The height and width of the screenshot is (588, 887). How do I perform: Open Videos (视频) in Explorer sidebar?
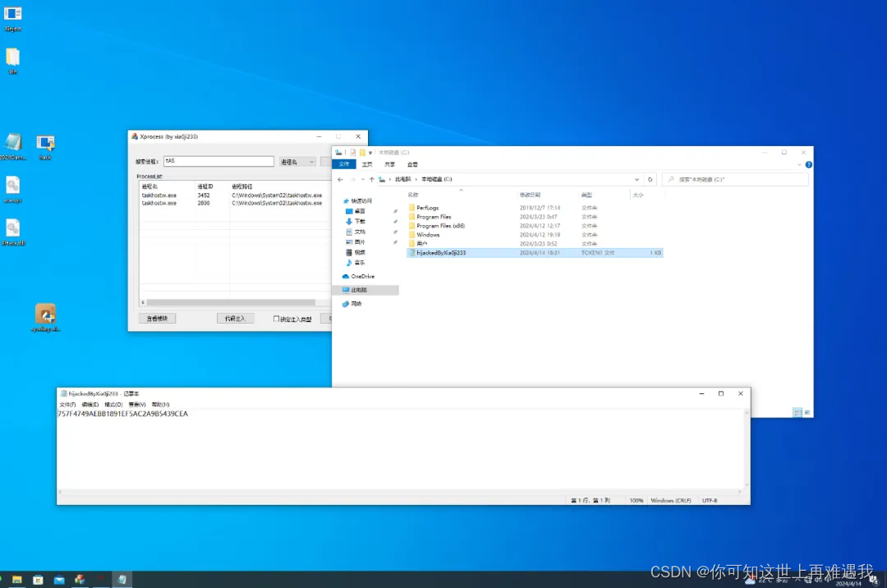pyautogui.click(x=360, y=252)
